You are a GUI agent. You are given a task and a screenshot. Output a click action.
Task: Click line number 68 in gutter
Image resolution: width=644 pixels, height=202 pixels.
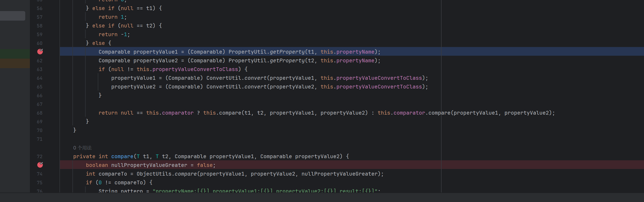pos(40,113)
